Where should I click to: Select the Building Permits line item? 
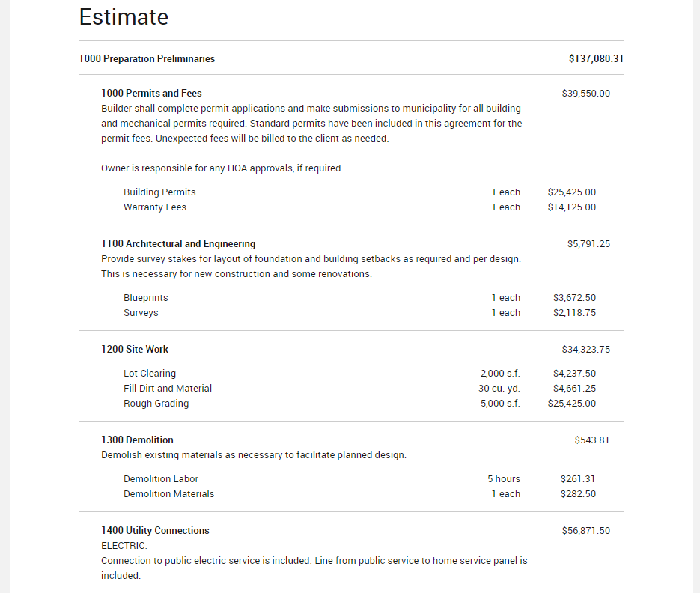pyautogui.click(x=159, y=192)
